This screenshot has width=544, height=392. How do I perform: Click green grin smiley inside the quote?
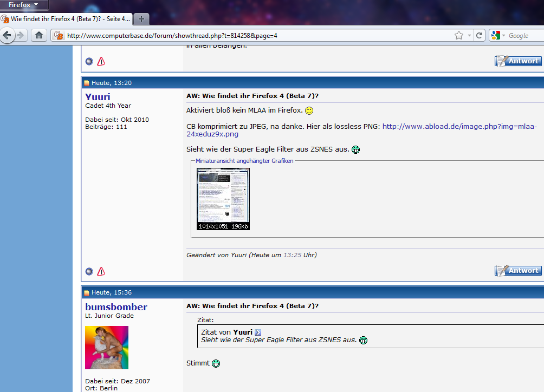click(363, 341)
